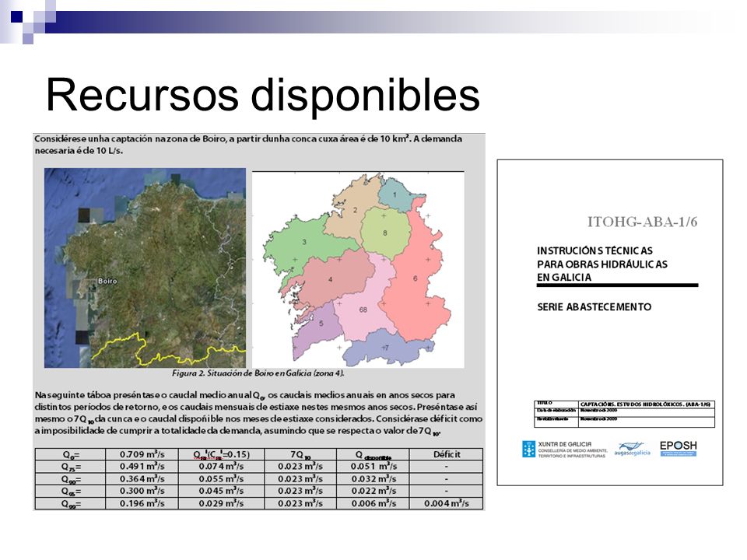Click the "Figura 2. Situación de Boiro" caption
Image resolution: width=747 pixels, height=560 pixels.
click(x=258, y=373)
